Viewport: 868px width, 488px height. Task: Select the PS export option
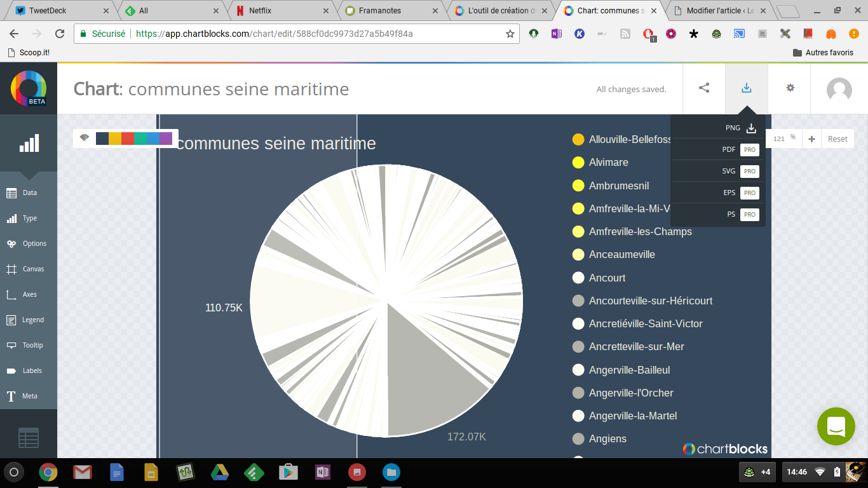(x=718, y=214)
